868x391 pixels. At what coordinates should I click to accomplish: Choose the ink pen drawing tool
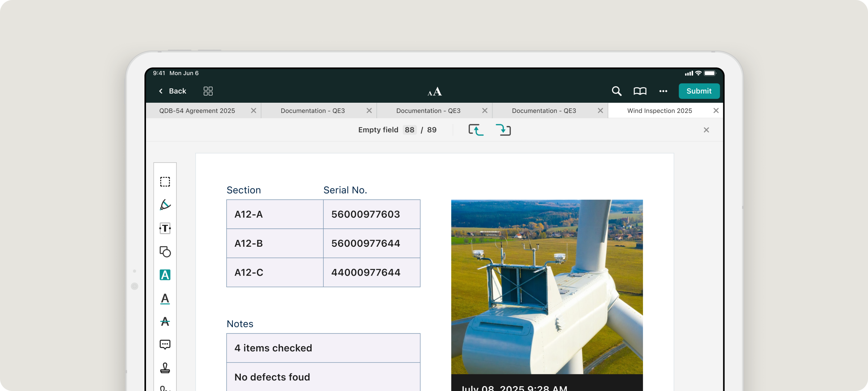click(x=165, y=205)
